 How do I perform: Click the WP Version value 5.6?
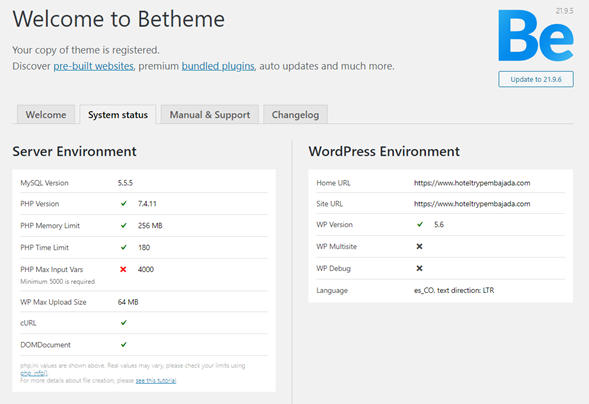(x=439, y=224)
